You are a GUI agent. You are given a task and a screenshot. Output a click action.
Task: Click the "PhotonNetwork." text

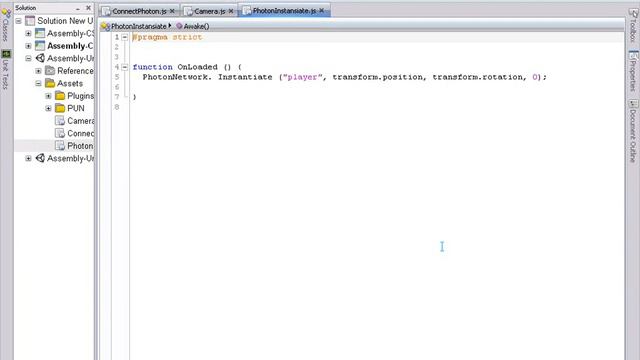click(x=177, y=77)
